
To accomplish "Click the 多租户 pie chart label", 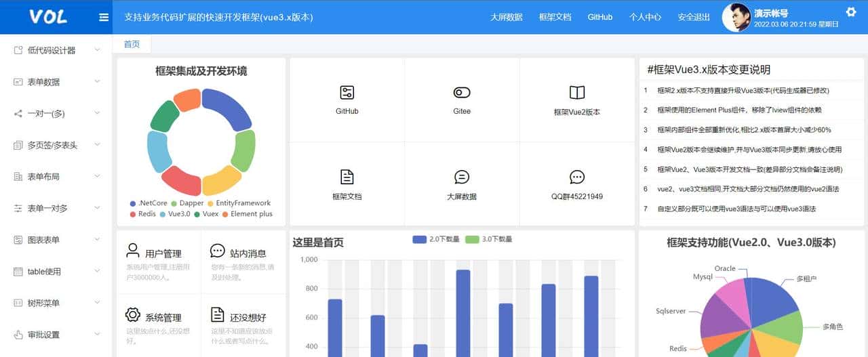I will tap(806, 278).
